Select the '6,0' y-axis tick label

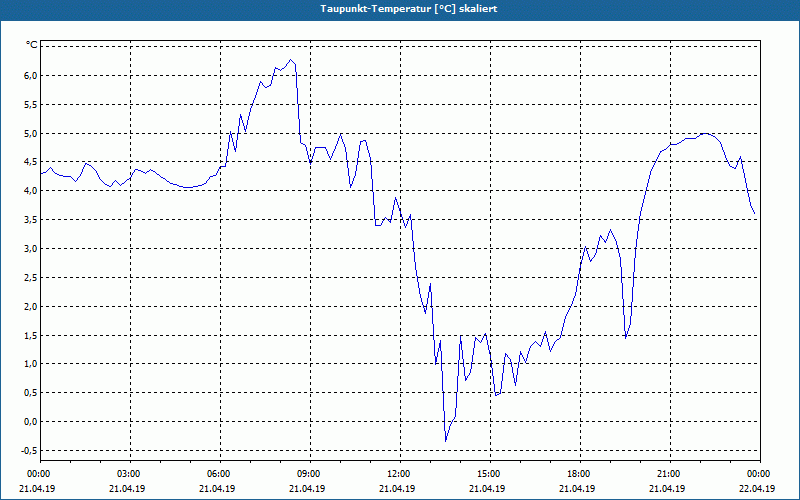[x=31, y=76]
